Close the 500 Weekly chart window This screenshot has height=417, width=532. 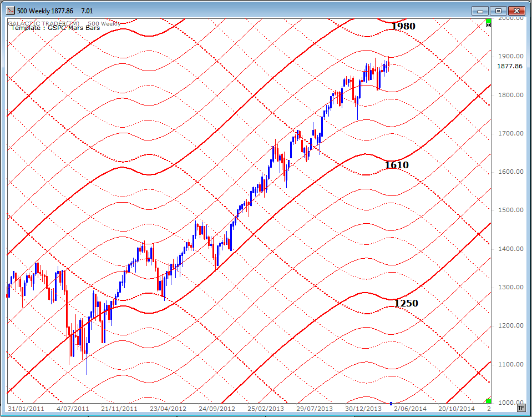point(516,11)
